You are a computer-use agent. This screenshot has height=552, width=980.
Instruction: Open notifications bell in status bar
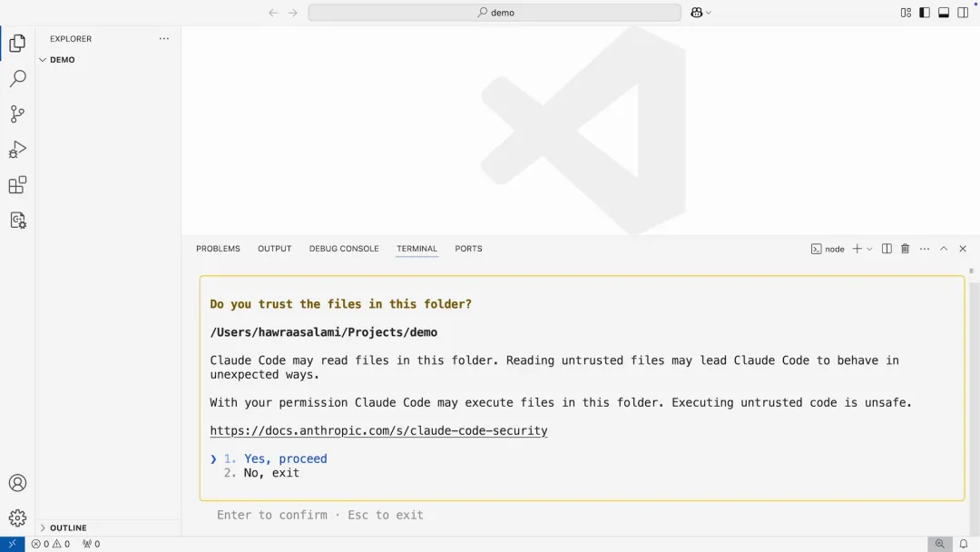click(x=964, y=544)
